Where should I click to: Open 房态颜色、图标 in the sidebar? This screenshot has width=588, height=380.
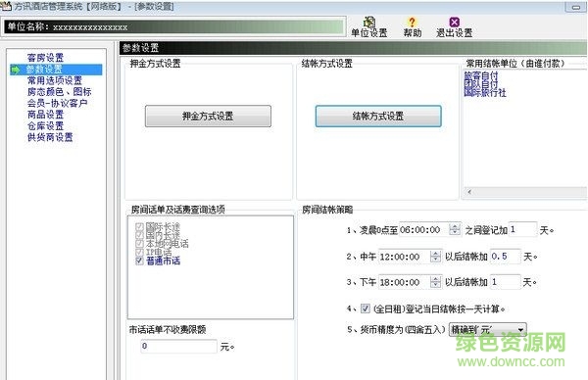point(59,92)
